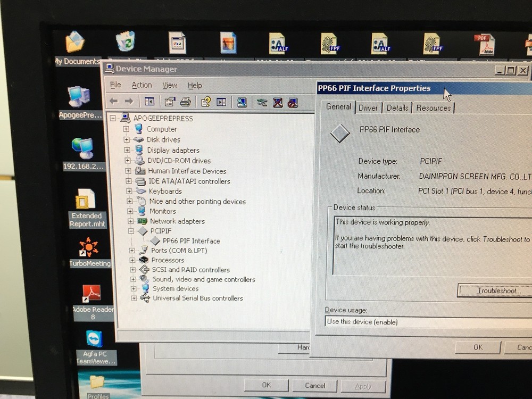Expand the DVD/CD-ROM drives node

128,161
